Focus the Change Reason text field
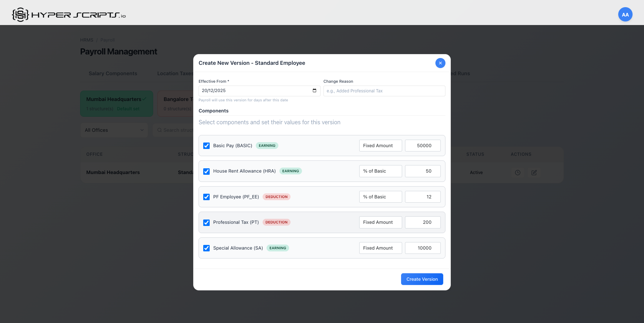 coord(384,91)
